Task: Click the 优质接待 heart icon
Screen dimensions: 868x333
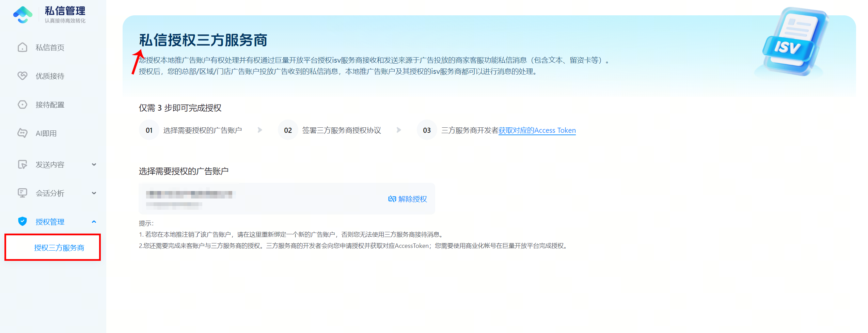Action: pos(22,76)
